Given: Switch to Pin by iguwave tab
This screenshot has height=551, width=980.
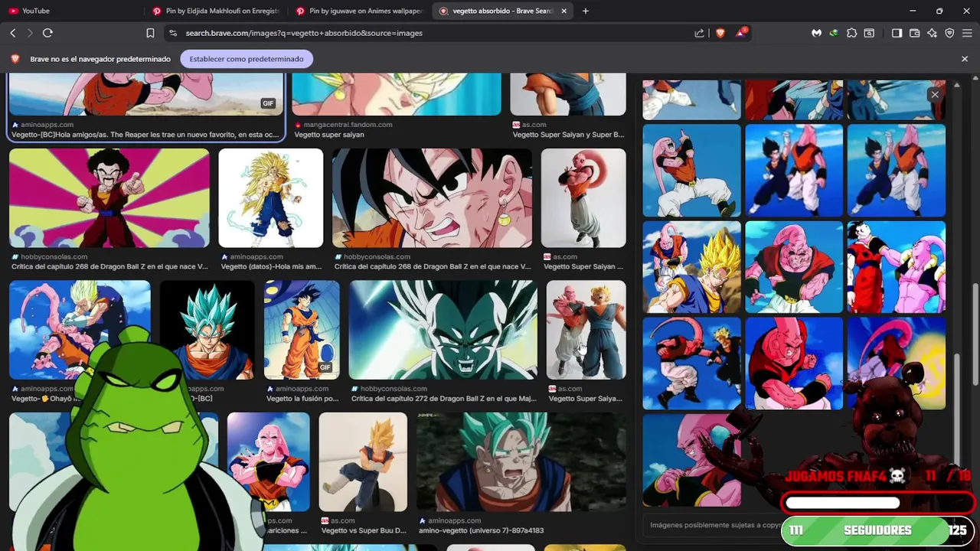Looking at the screenshot, I should [358, 11].
